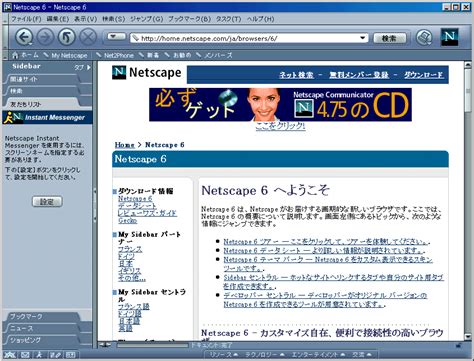Click the vertical scrollbar down arrow

pos(468,336)
